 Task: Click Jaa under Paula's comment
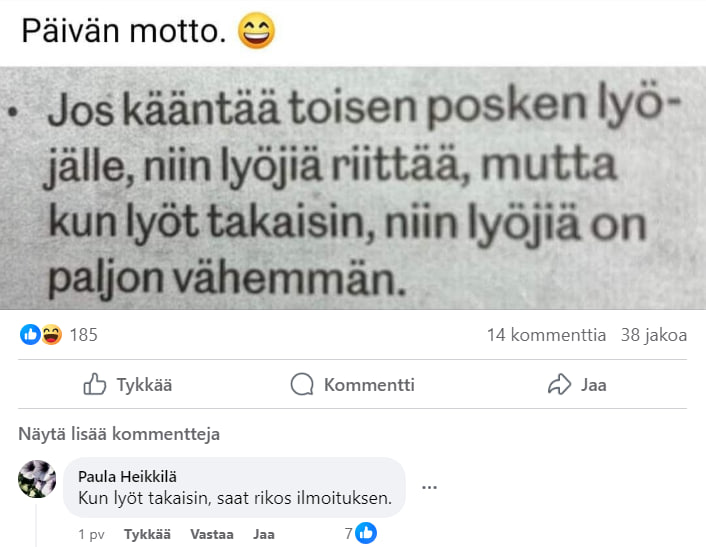263,534
